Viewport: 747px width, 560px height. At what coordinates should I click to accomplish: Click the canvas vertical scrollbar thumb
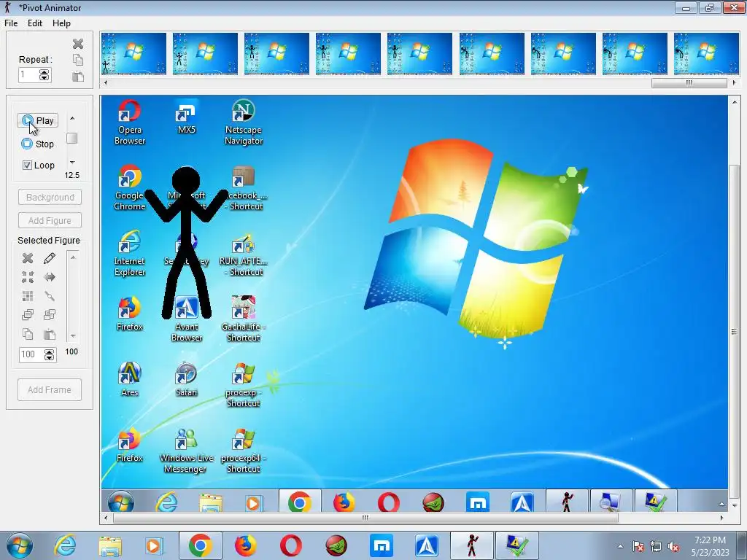tap(734, 332)
